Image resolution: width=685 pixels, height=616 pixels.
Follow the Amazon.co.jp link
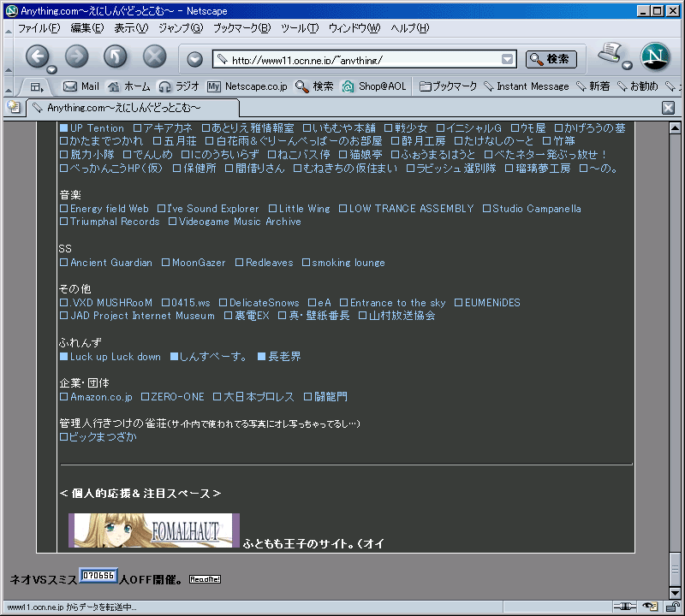tap(96, 397)
